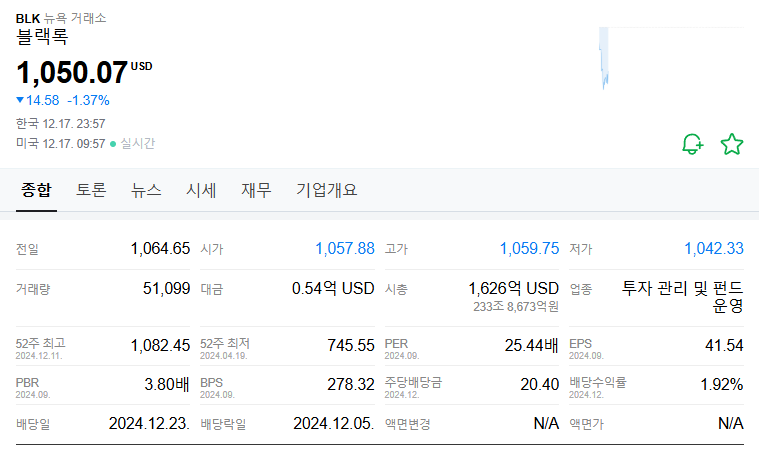759x452 pixels.
Task: Click market cap 1,626억 USD
Action: click(x=514, y=288)
